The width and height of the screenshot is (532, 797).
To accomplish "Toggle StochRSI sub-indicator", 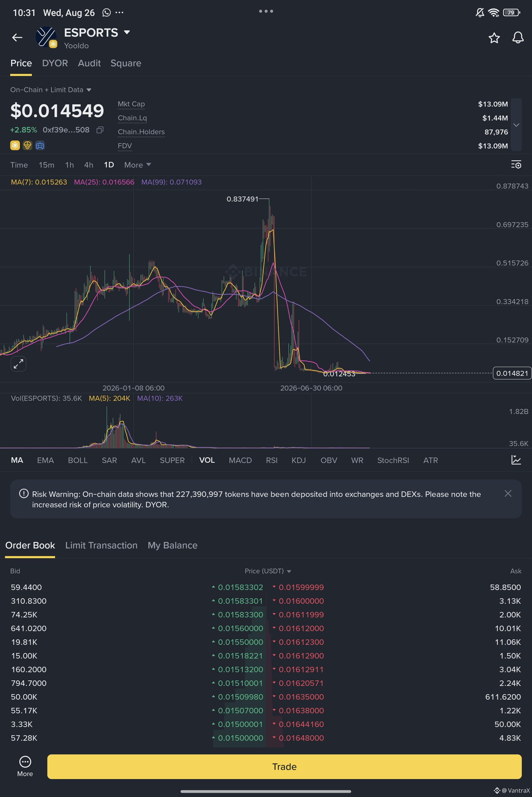I will pyautogui.click(x=393, y=461).
